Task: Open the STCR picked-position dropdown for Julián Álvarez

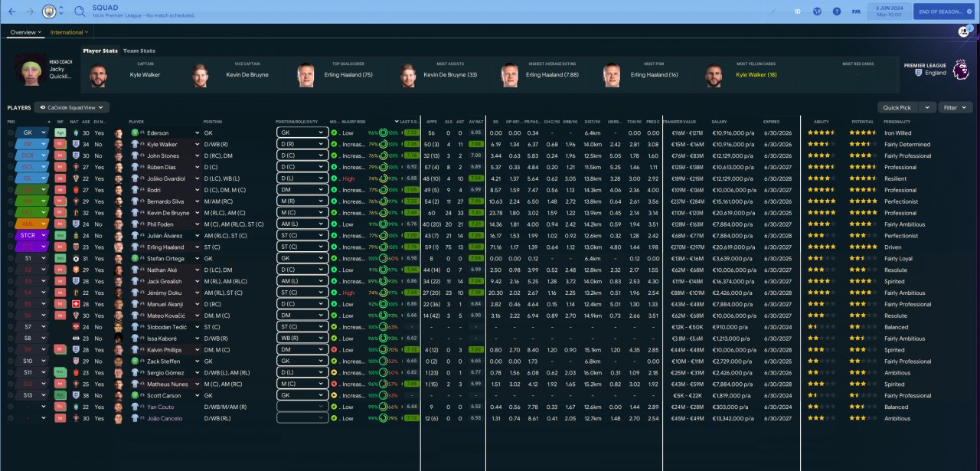Action: (x=32, y=235)
